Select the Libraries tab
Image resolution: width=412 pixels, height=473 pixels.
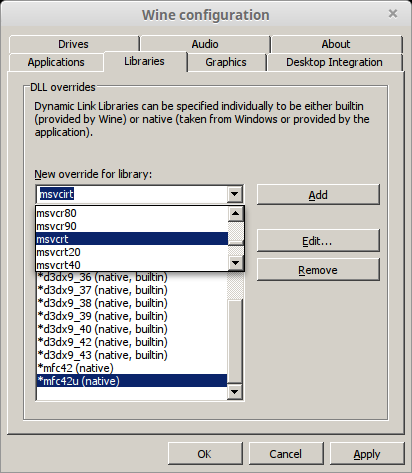pyautogui.click(x=145, y=61)
